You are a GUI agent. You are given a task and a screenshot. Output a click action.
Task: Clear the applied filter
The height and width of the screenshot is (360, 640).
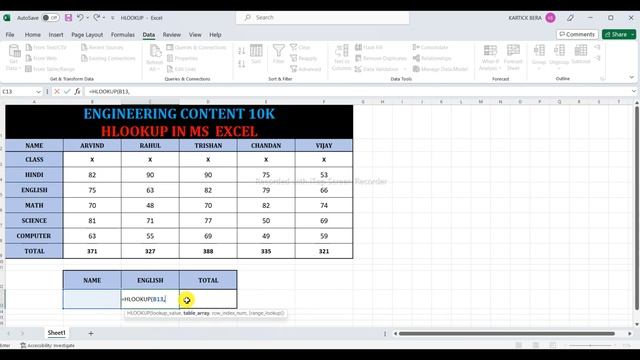point(300,47)
